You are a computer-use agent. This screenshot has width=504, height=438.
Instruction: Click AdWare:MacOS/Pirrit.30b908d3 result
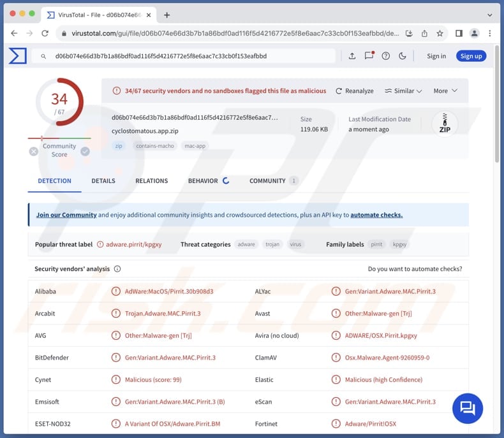(x=169, y=291)
